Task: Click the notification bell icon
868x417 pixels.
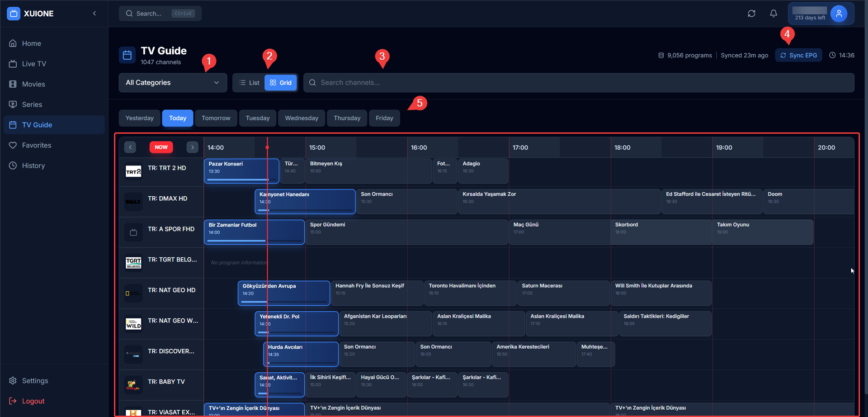Action: point(773,13)
